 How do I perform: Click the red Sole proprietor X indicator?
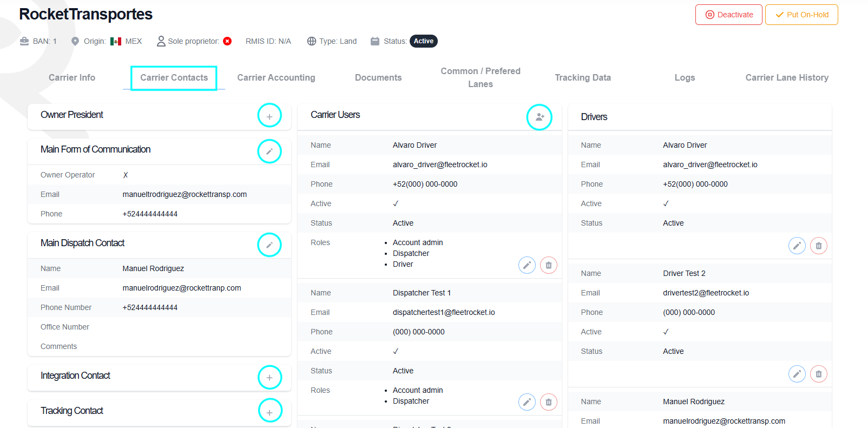click(x=227, y=41)
